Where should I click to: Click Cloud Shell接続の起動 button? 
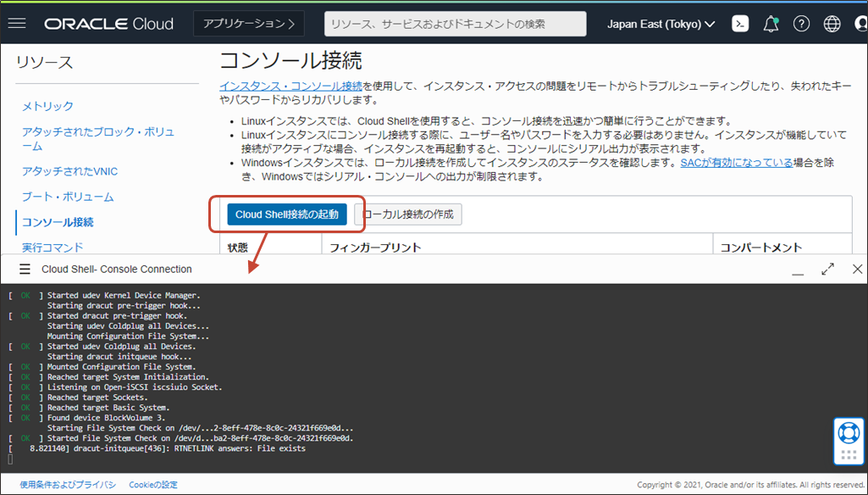click(x=287, y=214)
